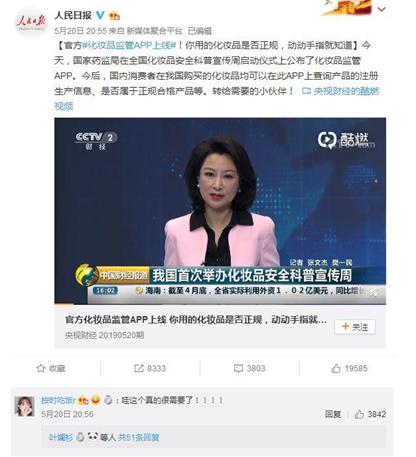This screenshot has height=457, width=416.
Task: Like the post with 19585 thumbs-up
Action: coord(349,368)
